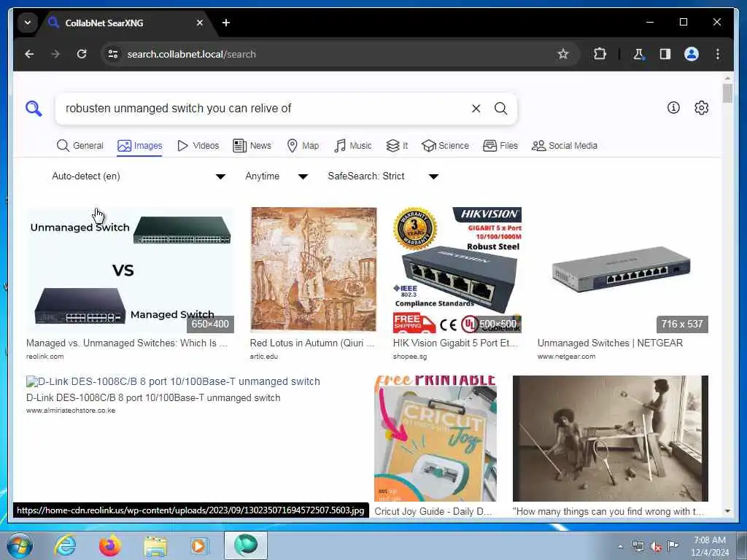Switch to Map category
Screen dimensions: 747x560
click(303, 146)
